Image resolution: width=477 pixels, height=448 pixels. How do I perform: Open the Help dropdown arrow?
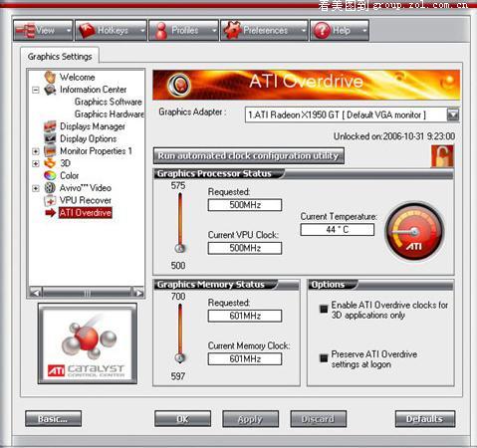point(364,31)
